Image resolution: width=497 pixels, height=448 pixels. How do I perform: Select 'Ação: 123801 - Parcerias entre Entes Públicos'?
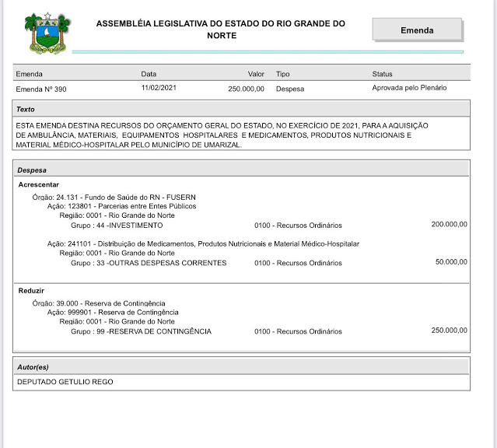click(121, 206)
